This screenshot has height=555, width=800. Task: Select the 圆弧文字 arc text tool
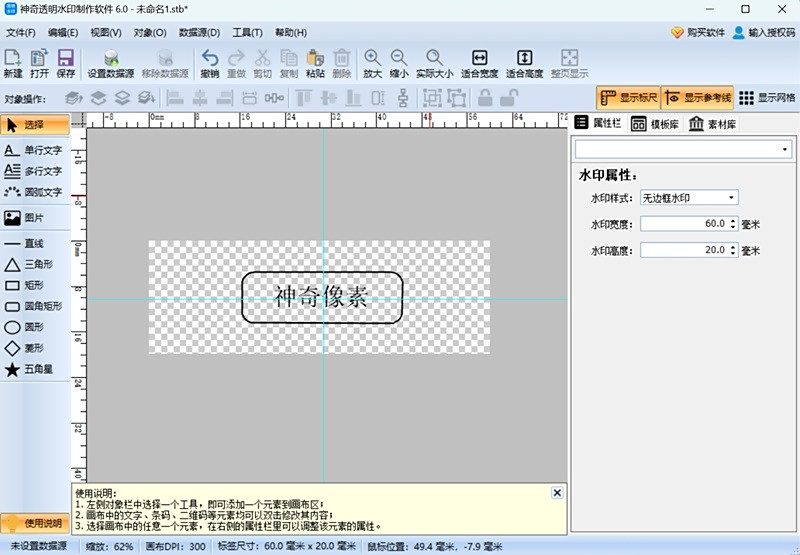[x=35, y=192]
